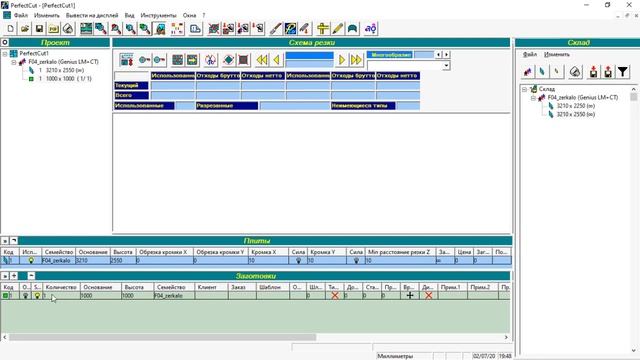The image size is (640, 360).
Task: Jump to last cutting layout (double right arrow)
Action: 356,60
